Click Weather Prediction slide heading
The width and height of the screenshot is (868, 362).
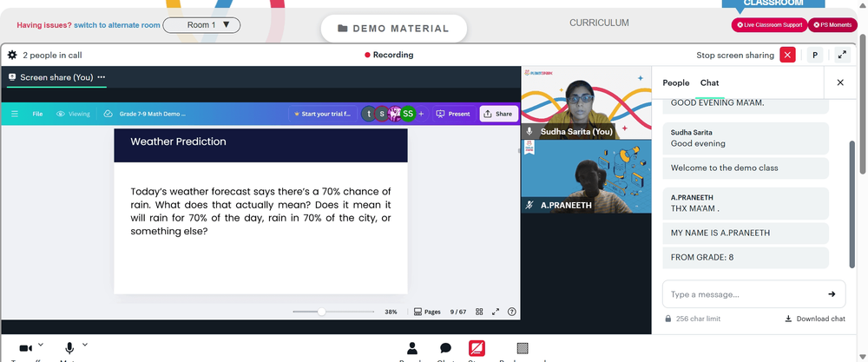point(178,142)
